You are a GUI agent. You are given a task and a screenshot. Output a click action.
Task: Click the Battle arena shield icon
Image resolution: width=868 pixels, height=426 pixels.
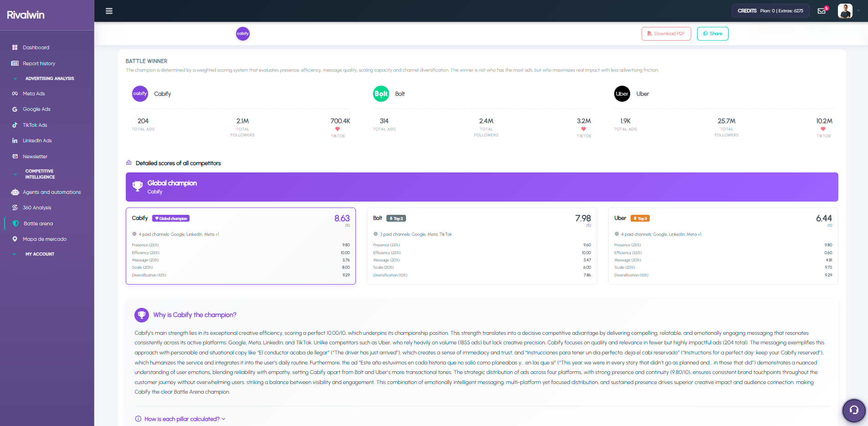point(16,223)
